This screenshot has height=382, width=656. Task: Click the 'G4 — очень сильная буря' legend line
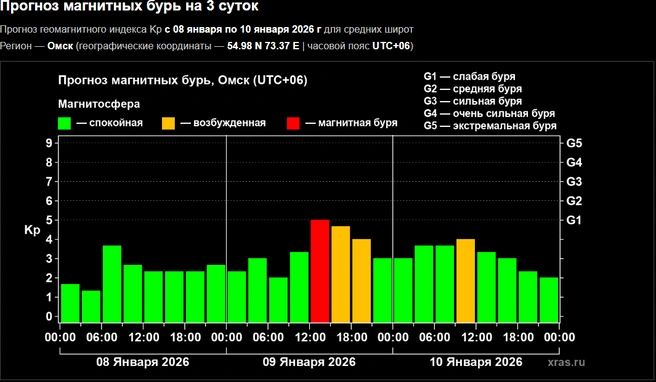click(x=489, y=113)
